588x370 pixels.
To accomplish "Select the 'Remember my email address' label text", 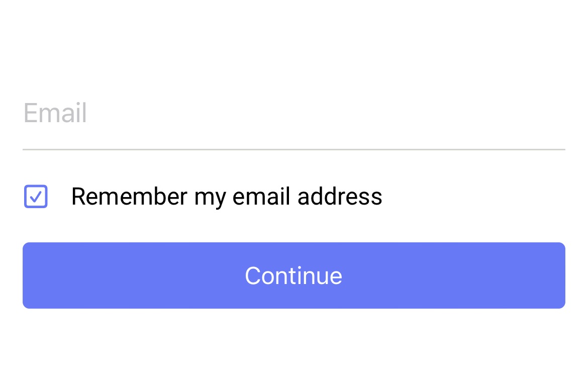I will pos(227,197).
